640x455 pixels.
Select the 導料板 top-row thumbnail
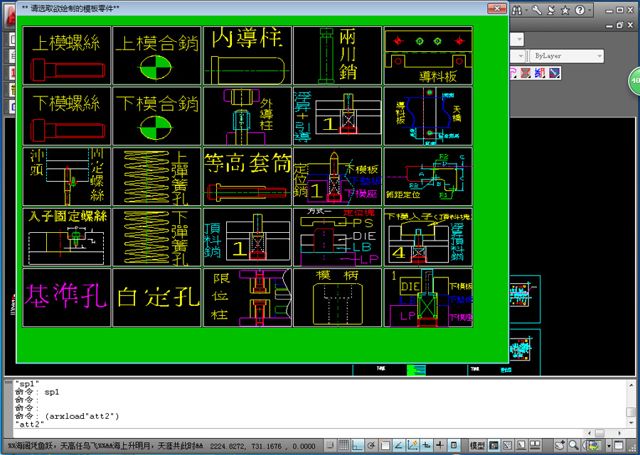tap(428, 55)
